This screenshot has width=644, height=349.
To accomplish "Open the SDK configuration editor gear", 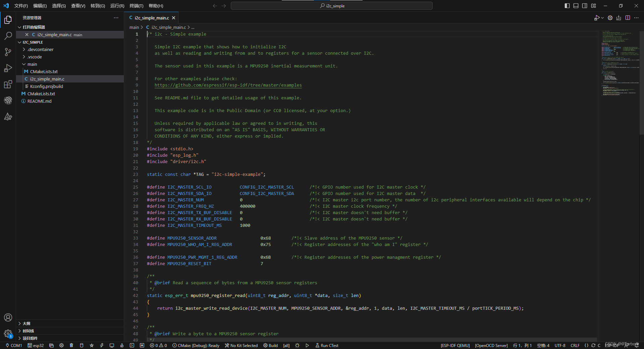I will coord(61,345).
